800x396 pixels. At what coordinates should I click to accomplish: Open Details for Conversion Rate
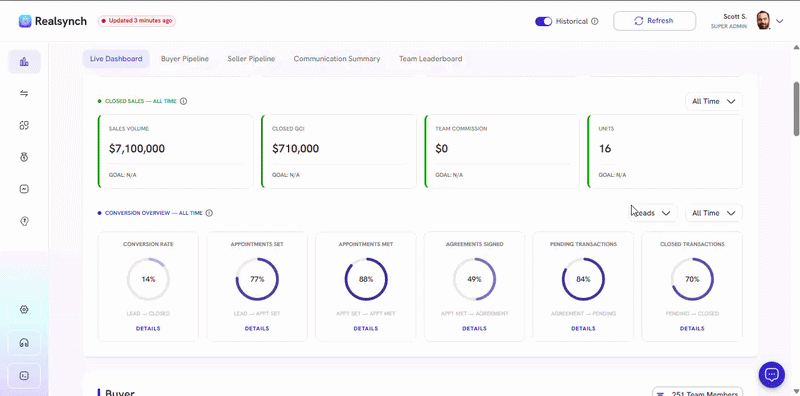(x=148, y=329)
